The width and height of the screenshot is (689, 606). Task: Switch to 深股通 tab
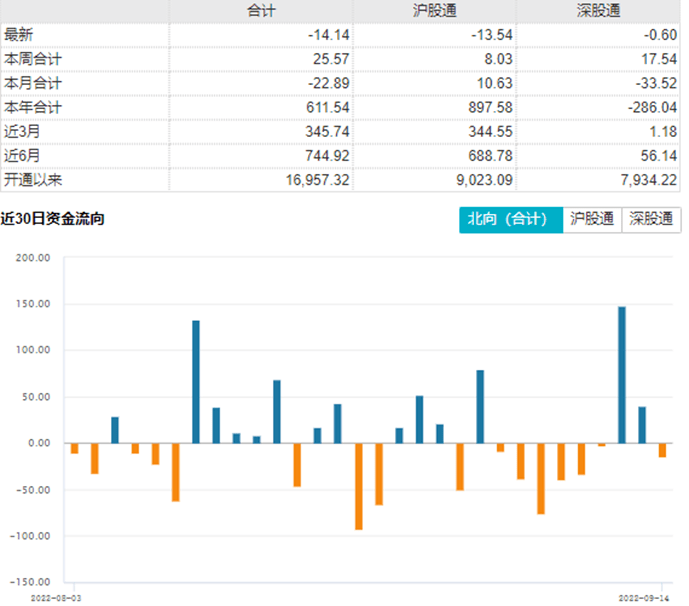click(x=651, y=219)
